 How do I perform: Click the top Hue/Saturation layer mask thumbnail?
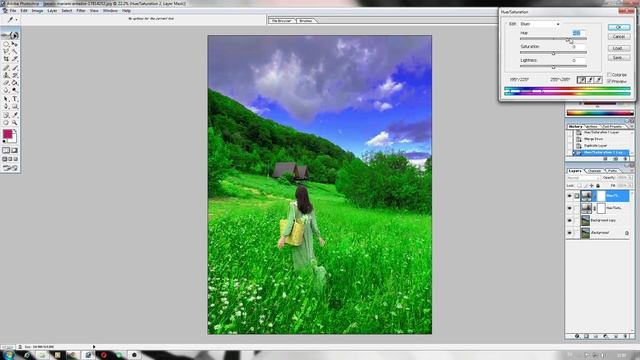click(601, 196)
